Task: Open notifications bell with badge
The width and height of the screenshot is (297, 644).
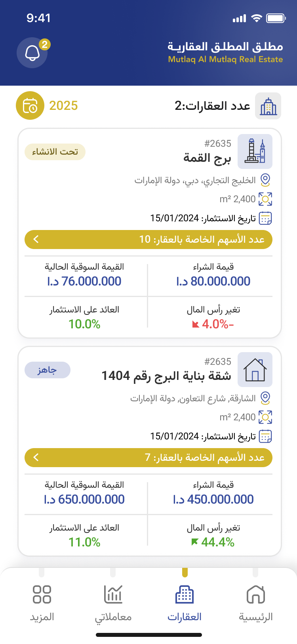Action: tap(32, 53)
